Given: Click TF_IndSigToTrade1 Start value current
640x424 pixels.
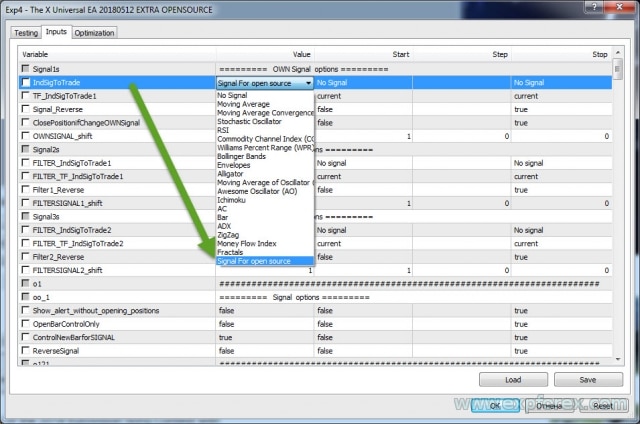Looking at the screenshot, I should (329, 96).
